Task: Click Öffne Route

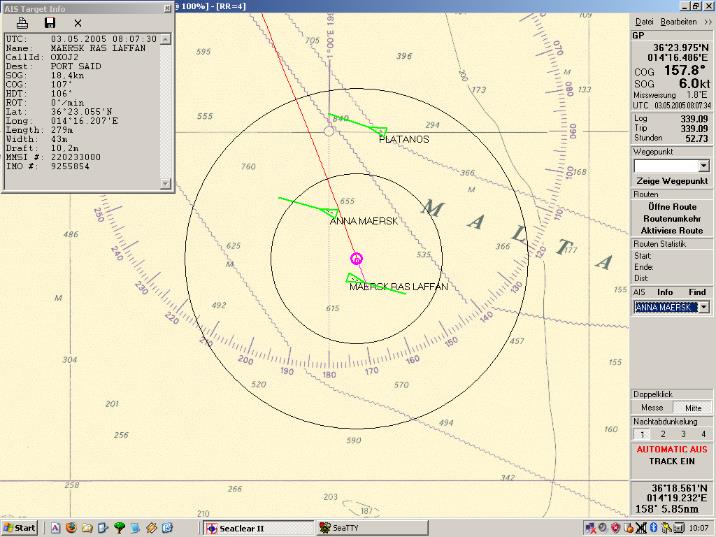Action: click(672, 206)
